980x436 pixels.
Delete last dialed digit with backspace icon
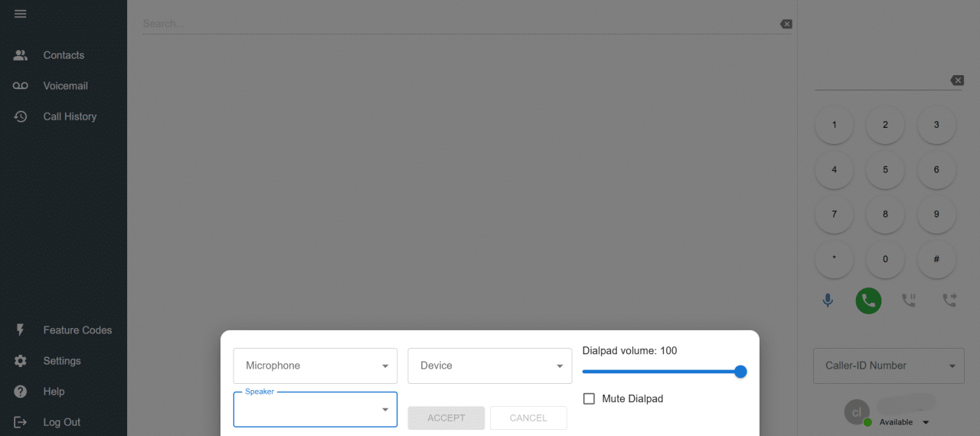tap(956, 80)
